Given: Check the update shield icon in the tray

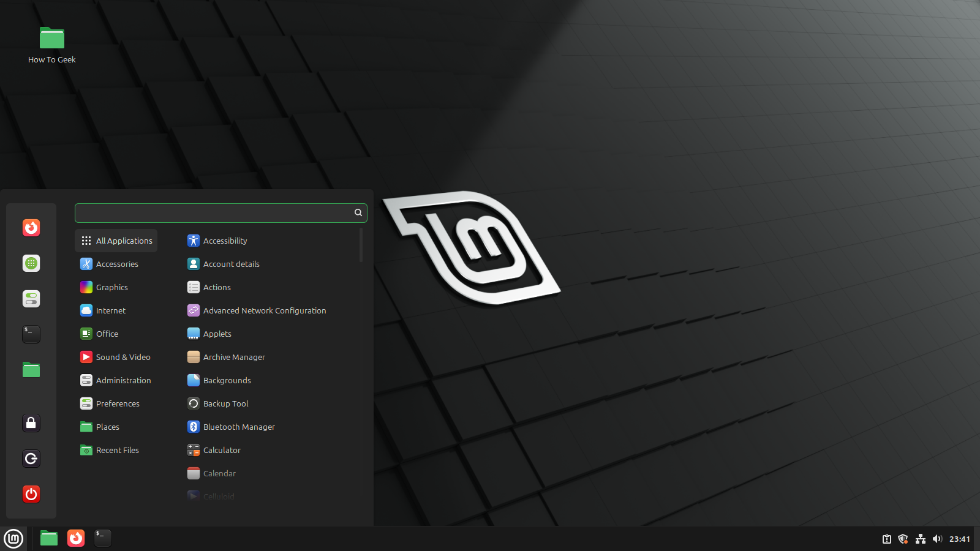Looking at the screenshot, I should pyautogui.click(x=903, y=539).
